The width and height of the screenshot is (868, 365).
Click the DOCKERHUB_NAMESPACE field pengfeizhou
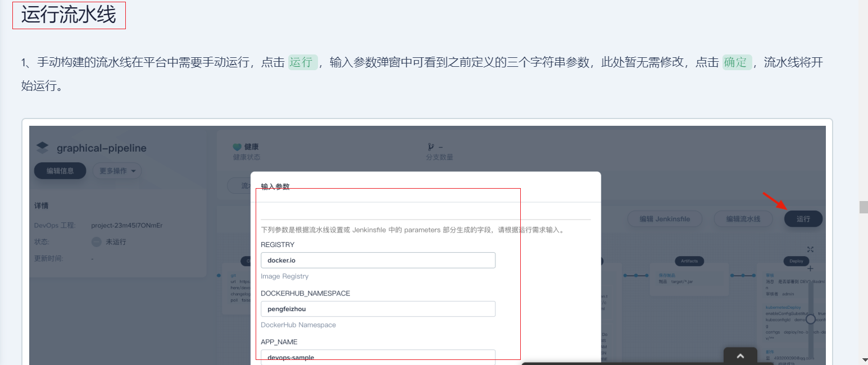(378, 309)
